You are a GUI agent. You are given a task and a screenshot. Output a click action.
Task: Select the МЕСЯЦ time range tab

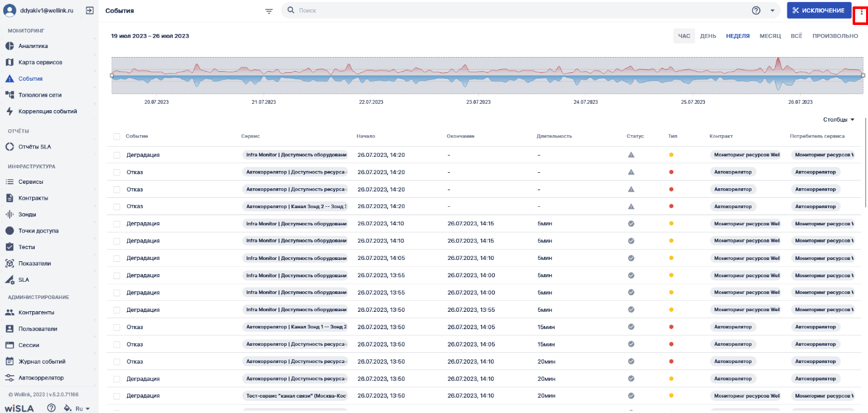770,36
